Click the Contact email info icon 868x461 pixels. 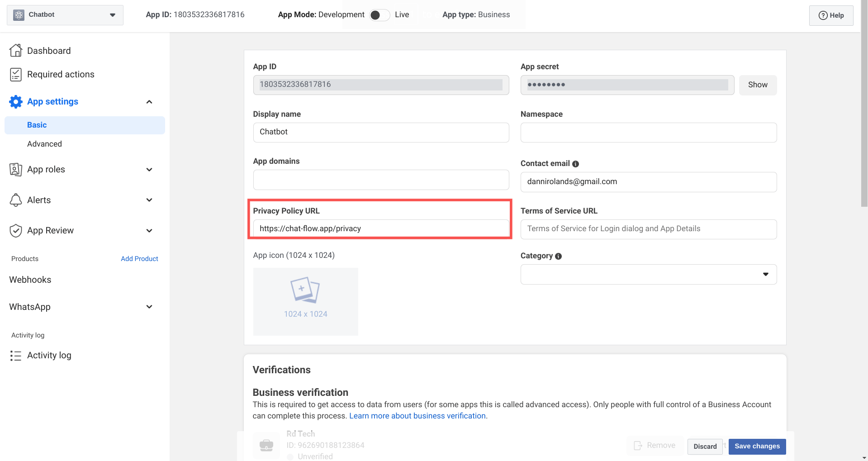click(575, 164)
